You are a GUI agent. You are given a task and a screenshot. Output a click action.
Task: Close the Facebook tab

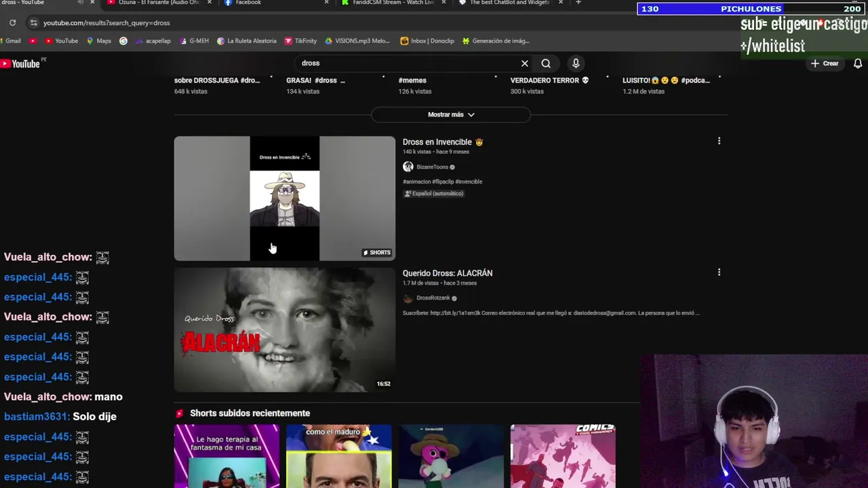pos(326,3)
